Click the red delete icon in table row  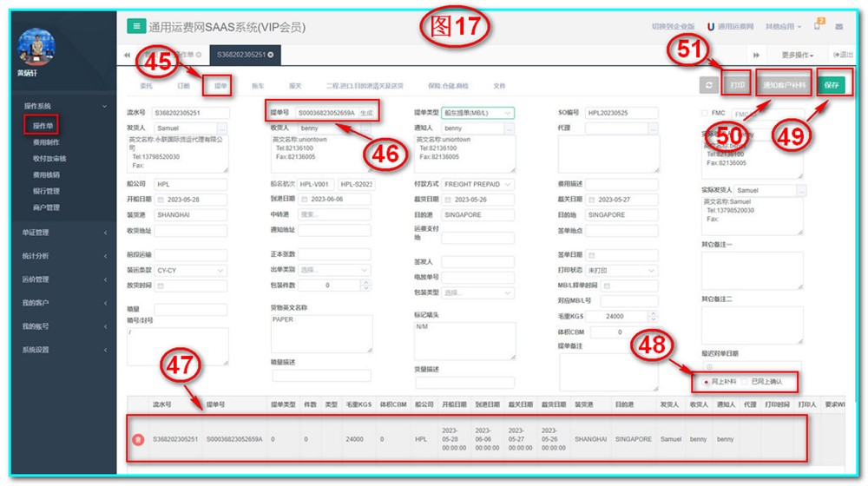(137, 440)
